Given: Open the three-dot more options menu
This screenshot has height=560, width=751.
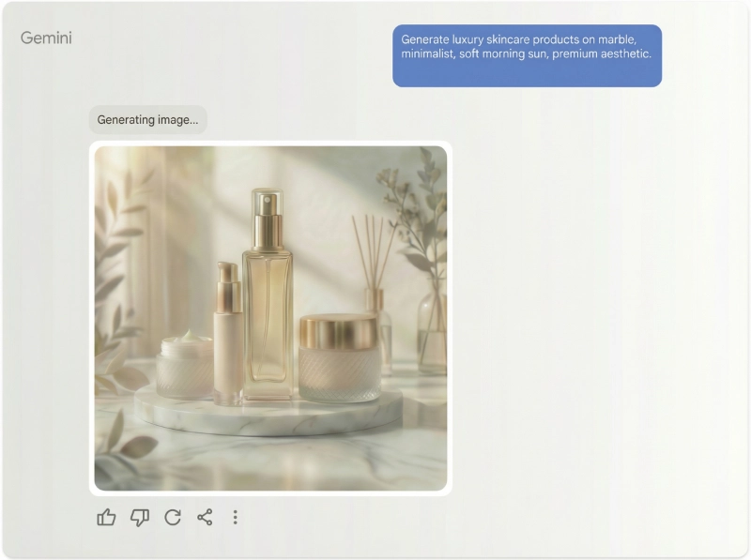Looking at the screenshot, I should tap(235, 517).
